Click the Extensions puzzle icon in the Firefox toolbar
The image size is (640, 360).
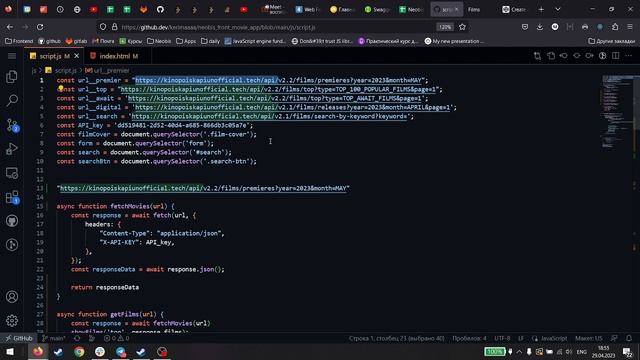(x=615, y=27)
